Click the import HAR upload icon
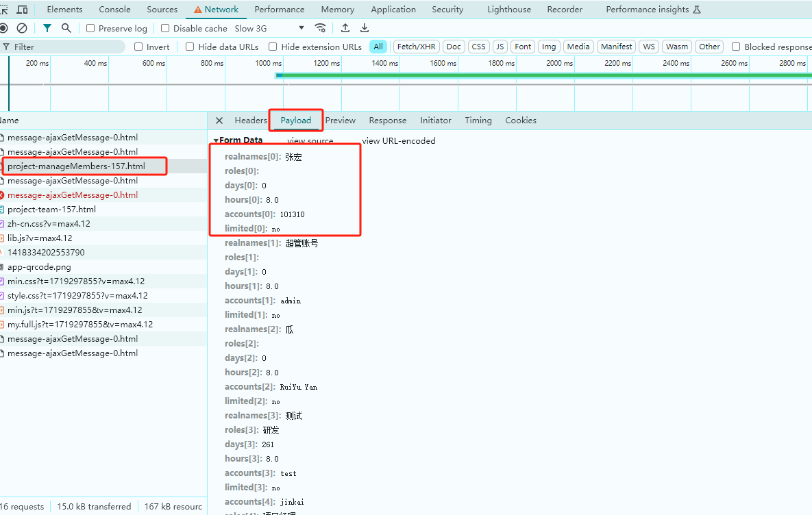This screenshot has height=515, width=812. [345, 28]
